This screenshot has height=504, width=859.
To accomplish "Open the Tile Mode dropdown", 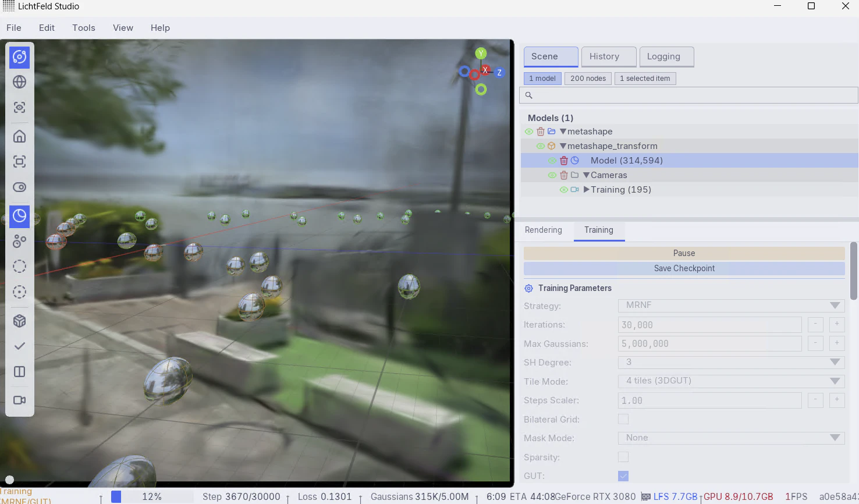I will click(x=731, y=381).
